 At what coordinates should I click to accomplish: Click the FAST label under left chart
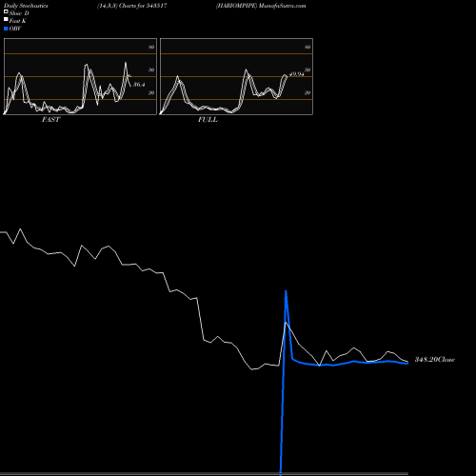pos(50,120)
